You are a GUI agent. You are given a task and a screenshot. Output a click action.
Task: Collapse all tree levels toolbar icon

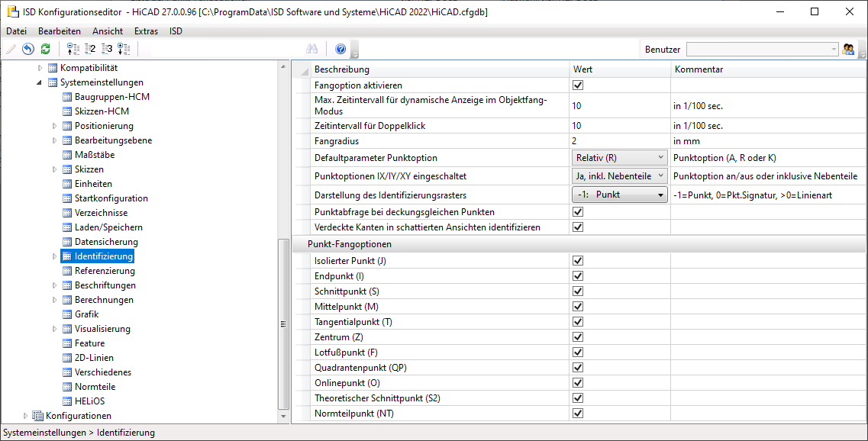73,49
